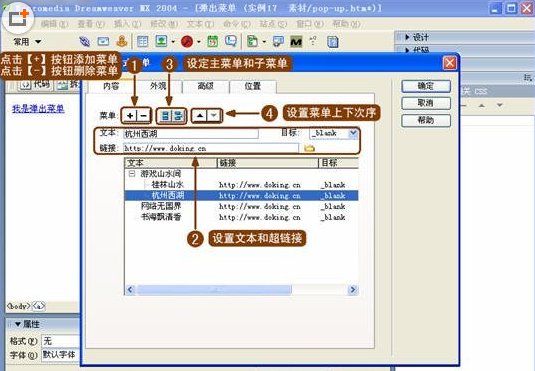Open the Image icon's dropdown arrow

pos(173,42)
